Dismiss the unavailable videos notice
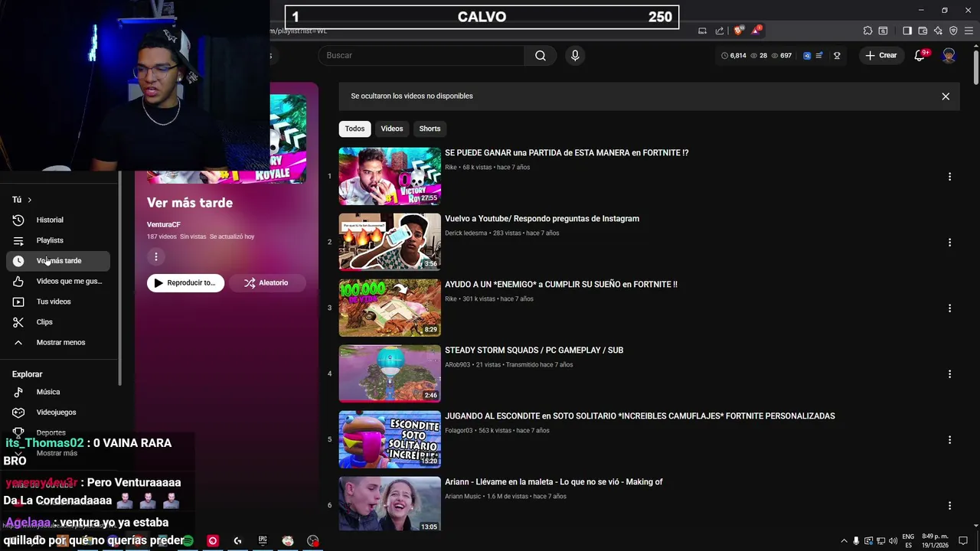 (x=946, y=96)
